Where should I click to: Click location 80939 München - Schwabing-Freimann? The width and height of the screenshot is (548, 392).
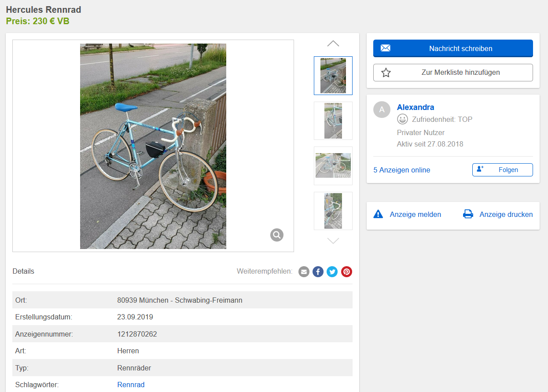180,300
